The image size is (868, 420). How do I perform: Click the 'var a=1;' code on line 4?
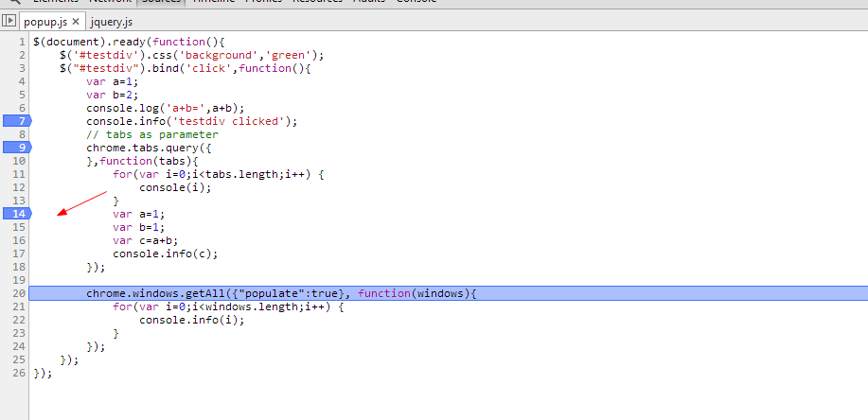pyautogui.click(x=113, y=82)
